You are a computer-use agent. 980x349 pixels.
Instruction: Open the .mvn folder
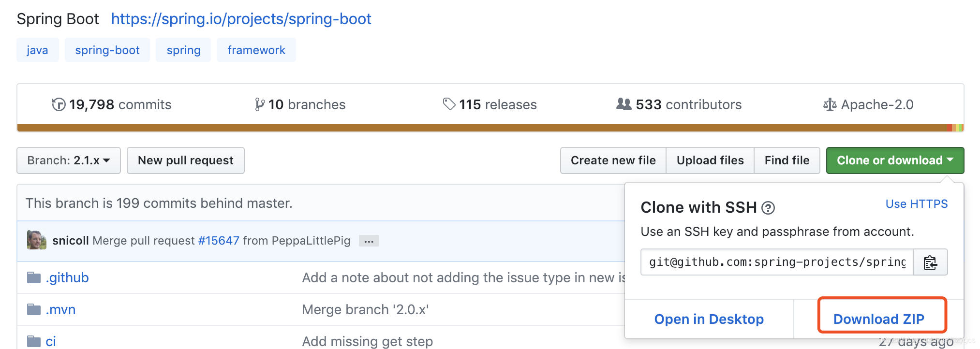coord(60,309)
